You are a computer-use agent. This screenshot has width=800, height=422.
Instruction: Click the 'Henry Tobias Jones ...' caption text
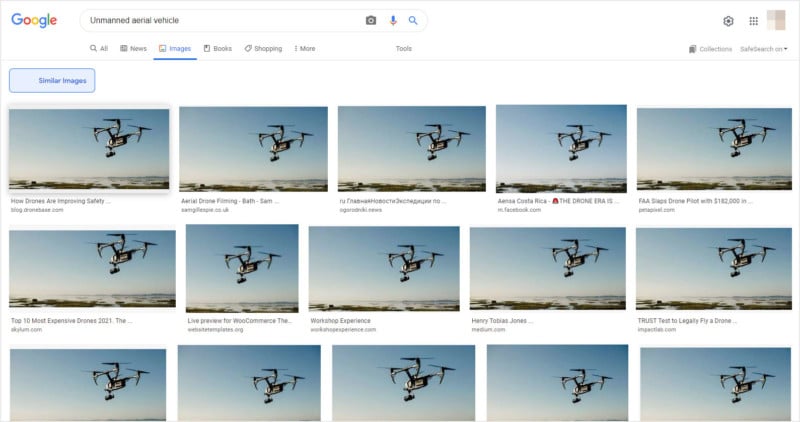point(502,321)
